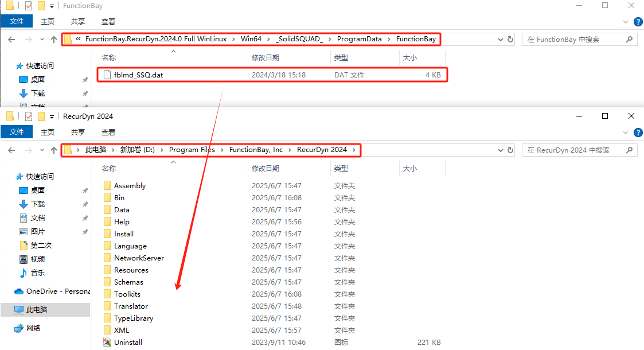This screenshot has height=350, width=644.
Task: Open Properties quick access icon in RecurDyn 2024 window
Action: tap(28, 116)
